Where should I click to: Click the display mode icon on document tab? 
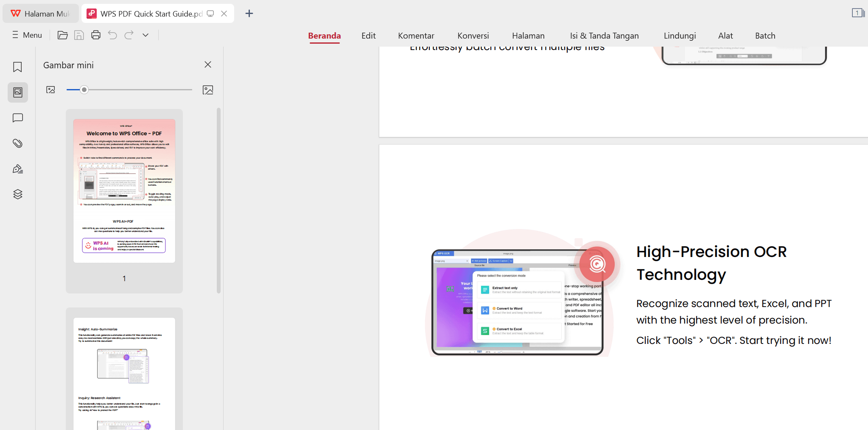pyautogui.click(x=210, y=14)
